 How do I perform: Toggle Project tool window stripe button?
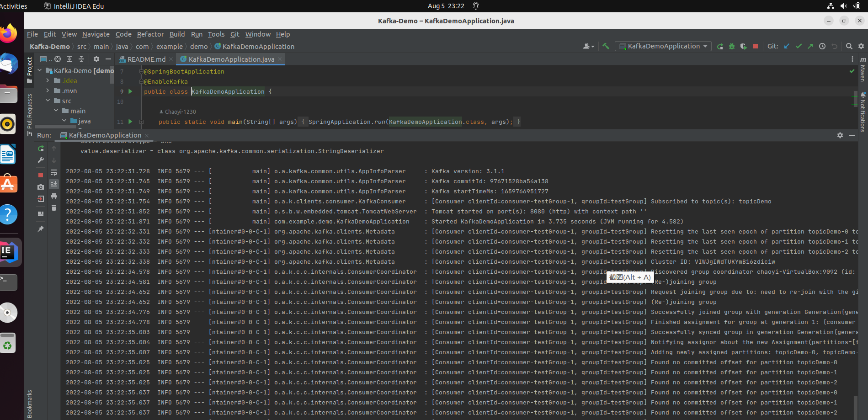pos(30,70)
